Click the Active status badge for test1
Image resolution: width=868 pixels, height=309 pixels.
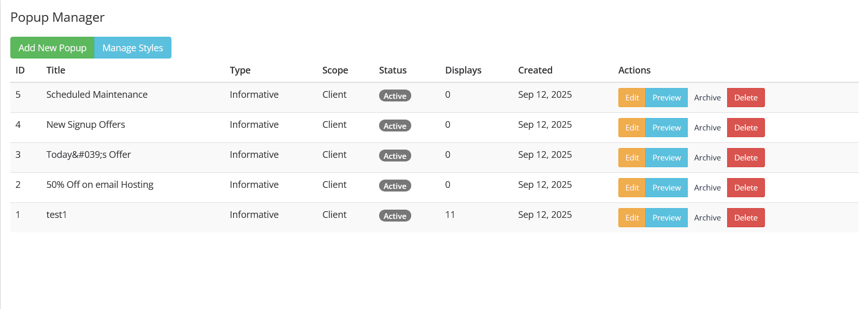click(395, 216)
